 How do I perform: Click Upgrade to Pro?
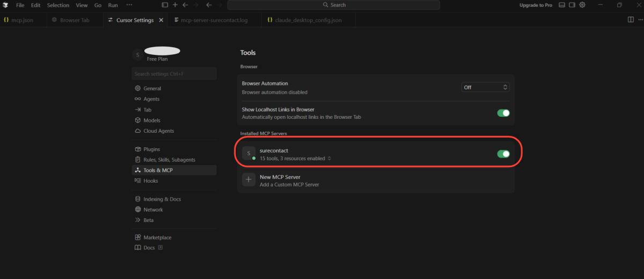click(x=535, y=5)
